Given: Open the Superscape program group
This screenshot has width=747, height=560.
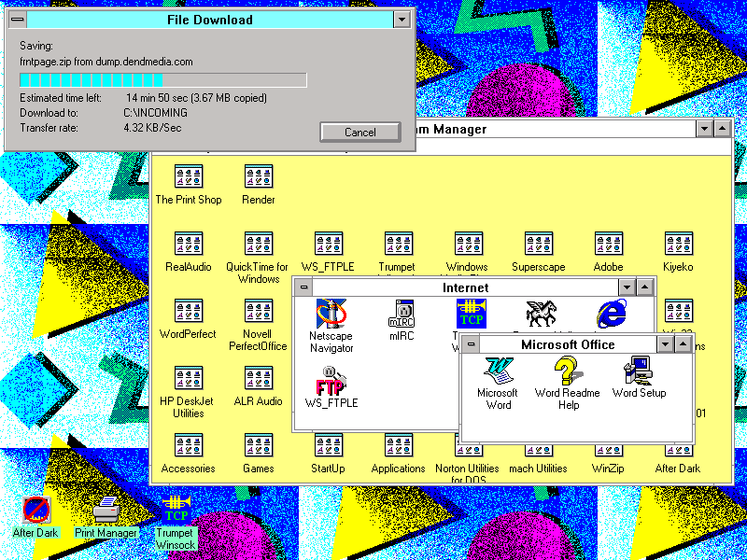Looking at the screenshot, I should [539, 244].
